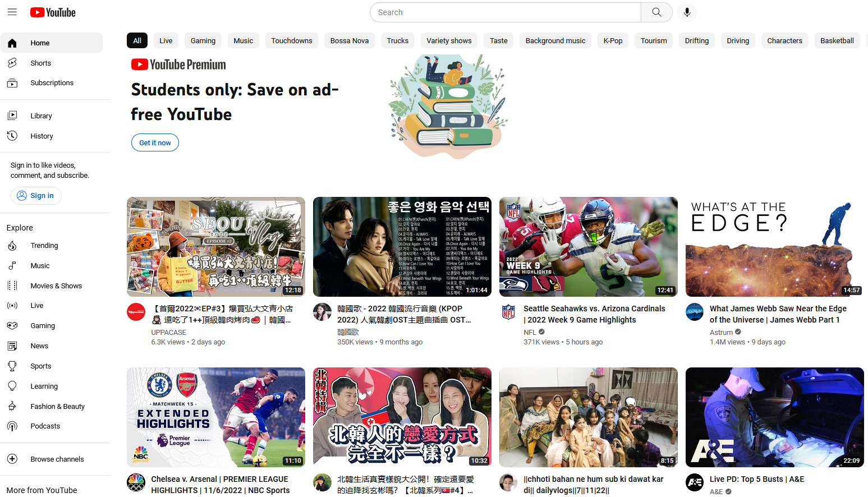
Task: Click inside the Search field
Action: (505, 12)
